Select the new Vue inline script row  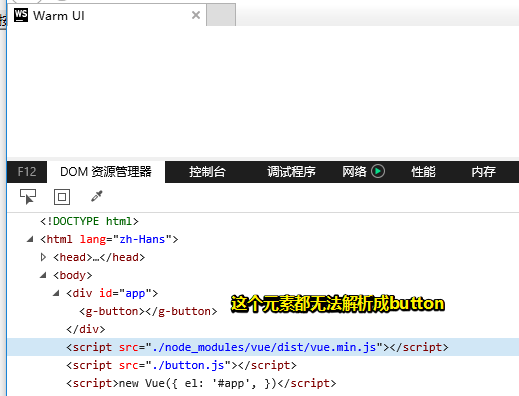(x=201, y=383)
